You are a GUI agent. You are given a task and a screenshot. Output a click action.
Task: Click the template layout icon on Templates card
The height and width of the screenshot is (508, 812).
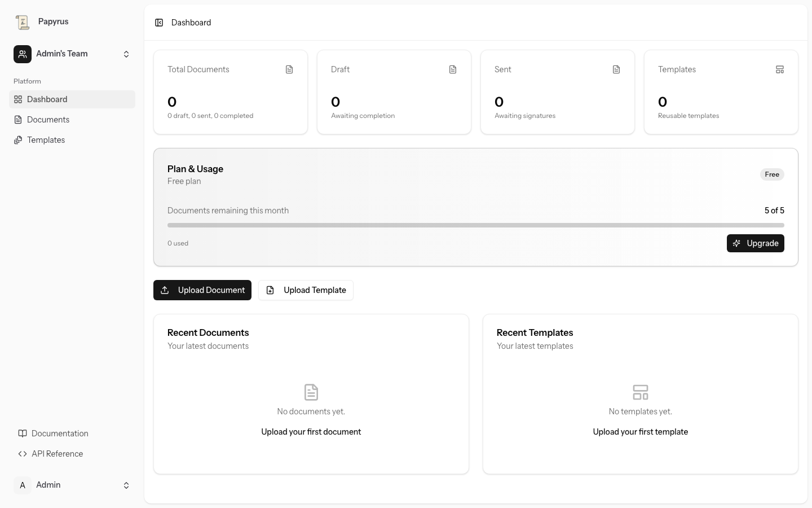point(780,69)
